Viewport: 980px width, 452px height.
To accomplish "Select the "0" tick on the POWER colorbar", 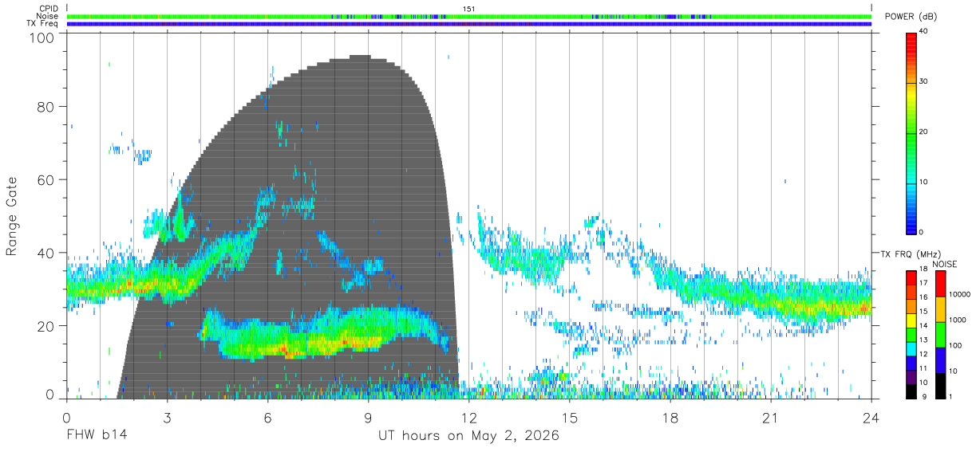I will tap(922, 232).
